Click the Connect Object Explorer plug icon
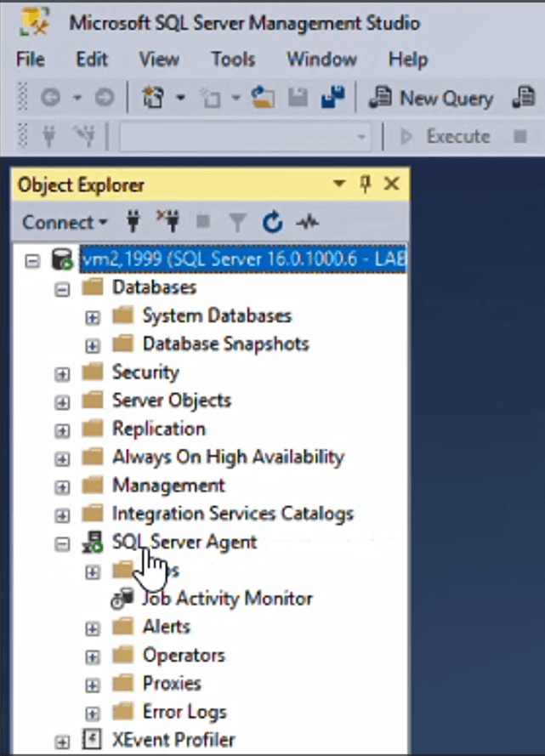The height and width of the screenshot is (756, 545). (132, 223)
